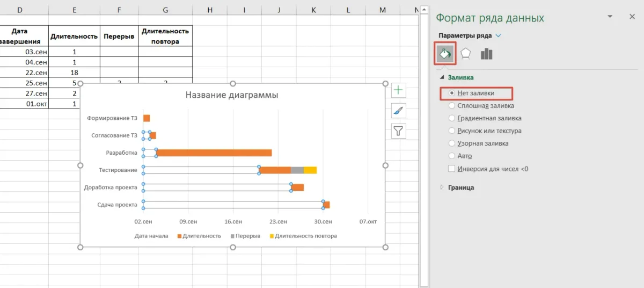Open the Параметры ряда dropdown

pos(499,35)
